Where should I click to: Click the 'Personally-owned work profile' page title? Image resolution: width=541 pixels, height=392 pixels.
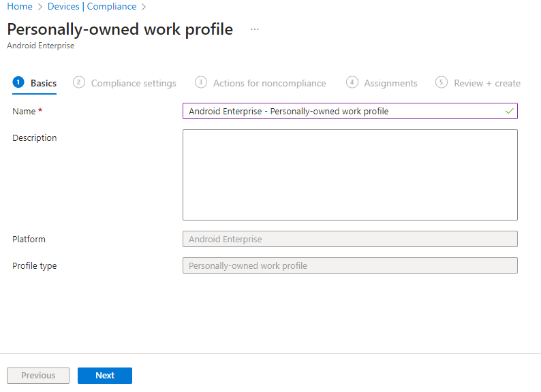coord(120,30)
